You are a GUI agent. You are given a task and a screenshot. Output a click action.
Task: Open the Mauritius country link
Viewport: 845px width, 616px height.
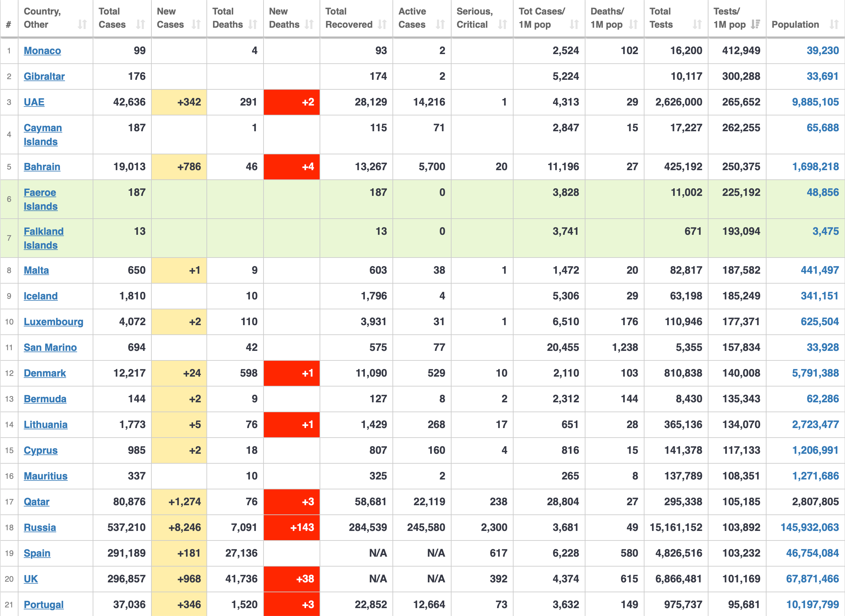click(x=46, y=476)
